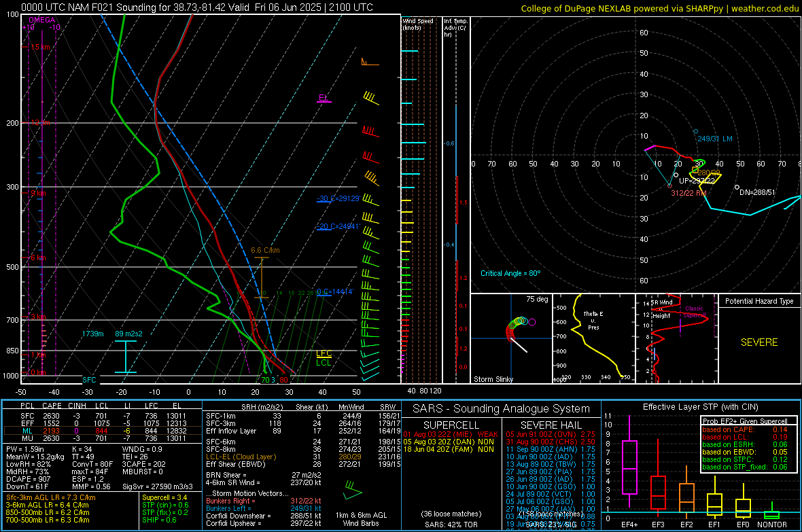The image size is (802, 532).
Task: Click the 15 km height marker
Action: pos(40,47)
